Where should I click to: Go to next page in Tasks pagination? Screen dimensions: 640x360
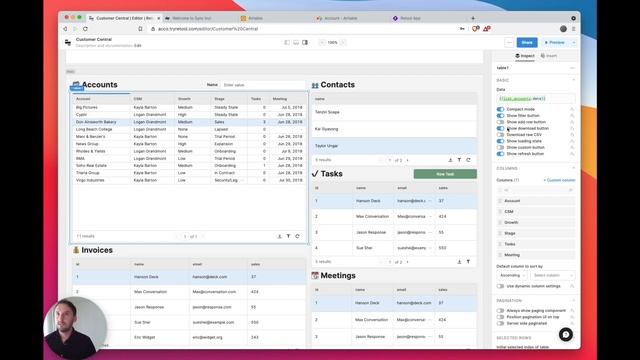pyautogui.click(x=407, y=262)
